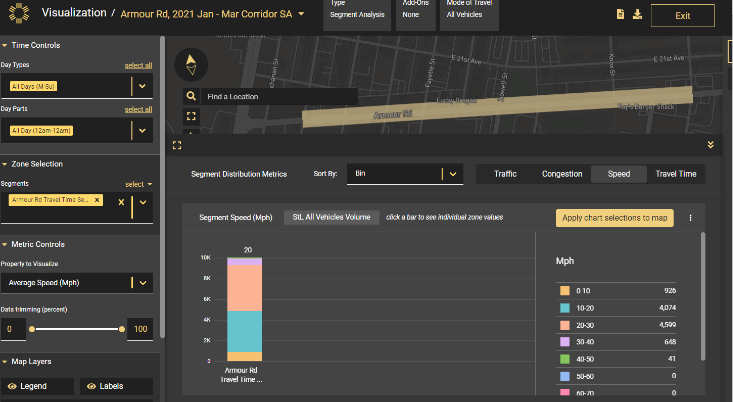Click the magnifier search icon on map
Image resolution: width=733 pixels, height=402 pixels.
191,96
